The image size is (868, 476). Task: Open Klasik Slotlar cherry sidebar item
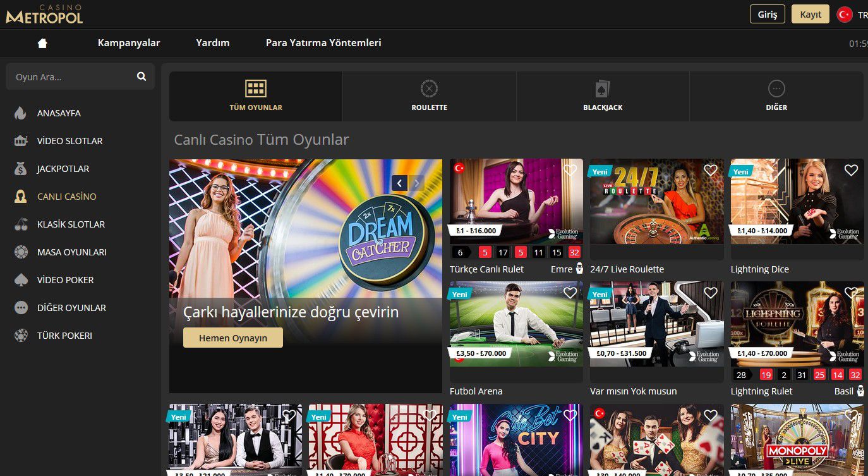[71, 224]
